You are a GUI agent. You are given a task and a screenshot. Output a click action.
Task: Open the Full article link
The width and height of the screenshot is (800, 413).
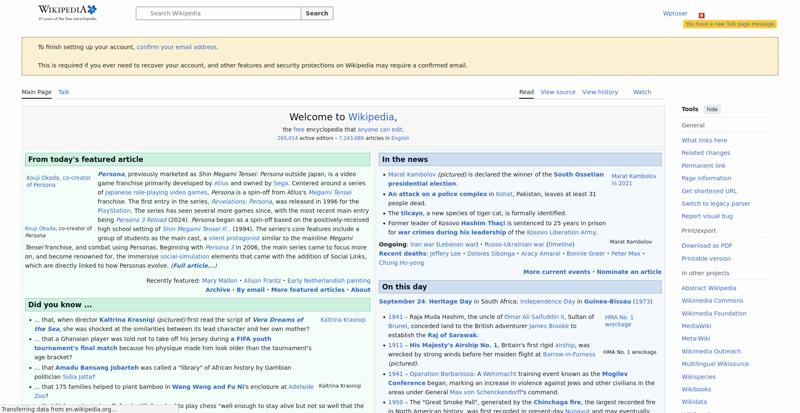[193, 266]
